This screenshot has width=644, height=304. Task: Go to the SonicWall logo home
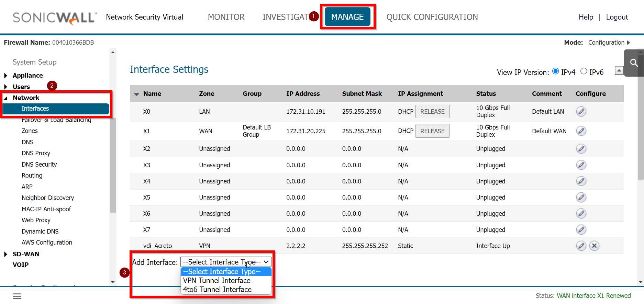[x=55, y=18]
